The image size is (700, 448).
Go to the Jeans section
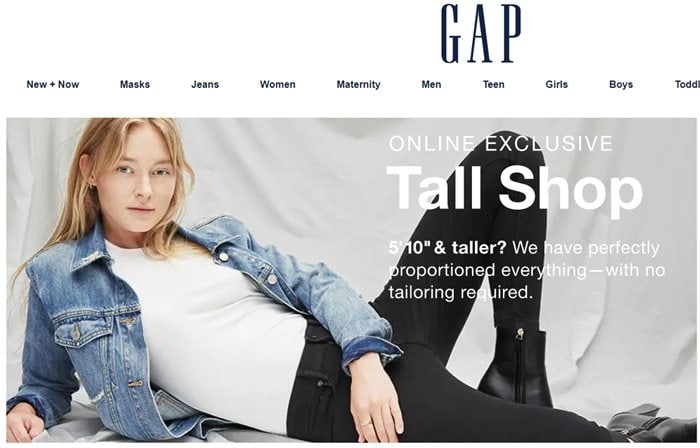point(205,84)
